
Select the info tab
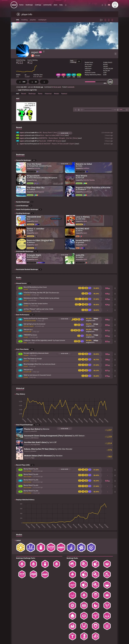[x=18, y=20]
